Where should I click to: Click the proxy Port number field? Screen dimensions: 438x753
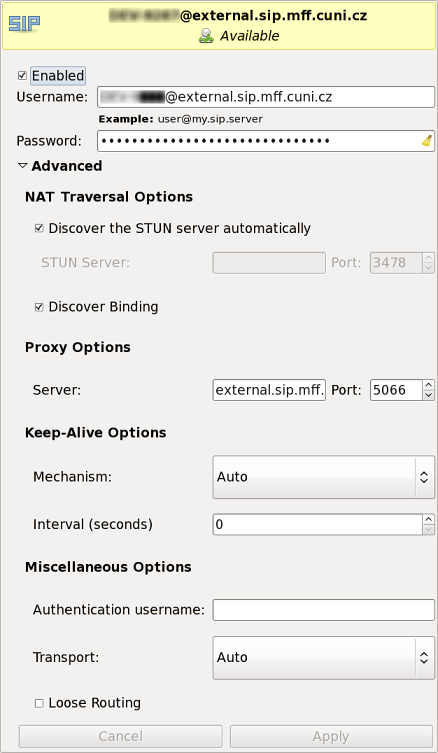click(396, 390)
